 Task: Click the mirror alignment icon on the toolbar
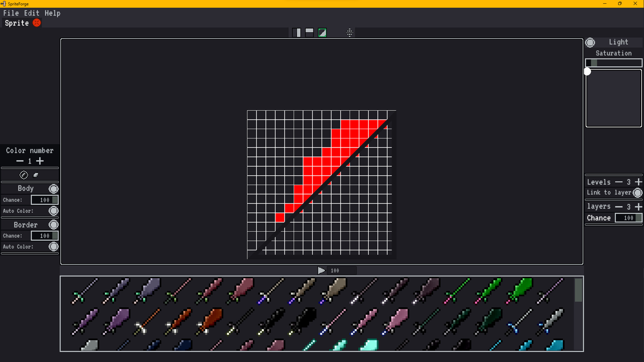[350, 33]
